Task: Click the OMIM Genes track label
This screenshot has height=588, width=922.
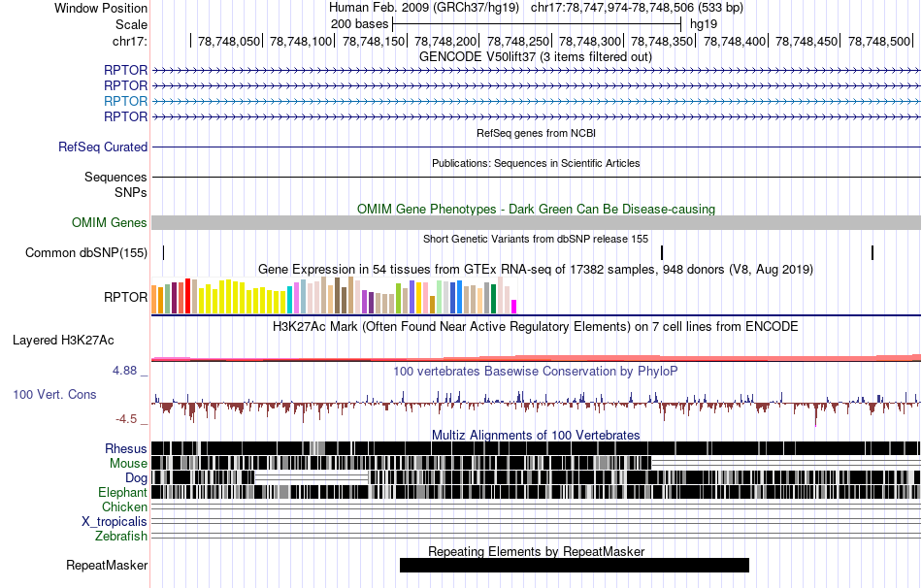Action: [x=109, y=222]
